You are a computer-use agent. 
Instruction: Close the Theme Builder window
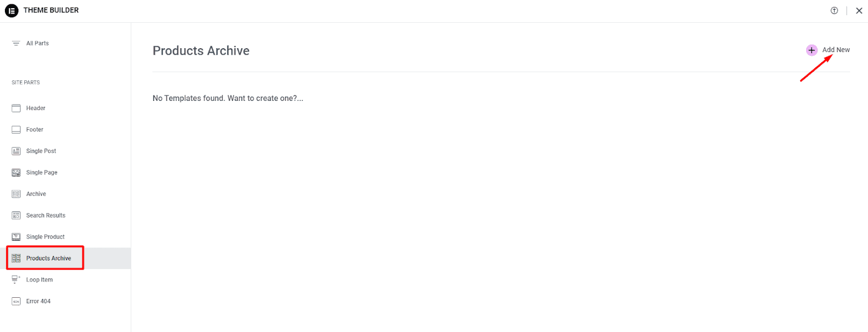(859, 10)
